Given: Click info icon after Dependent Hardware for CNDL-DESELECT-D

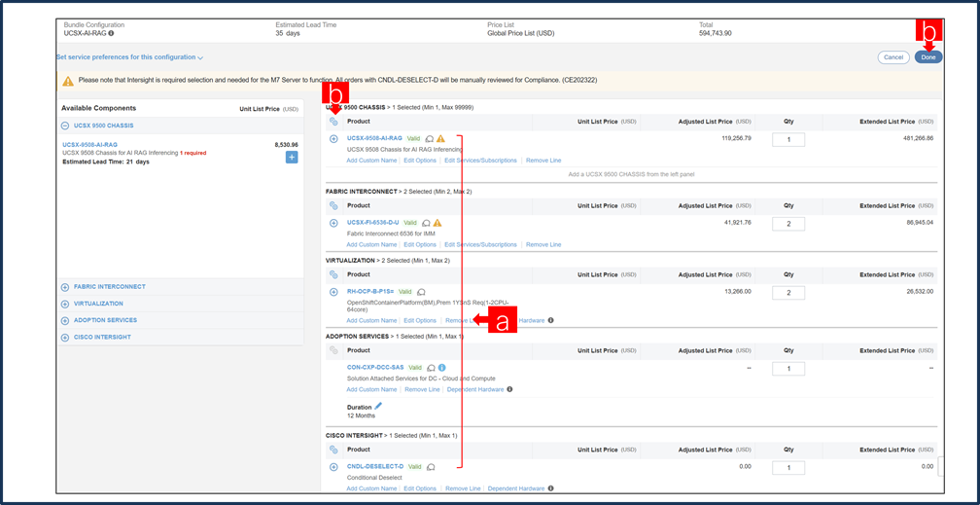Looking at the screenshot, I should click(550, 487).
